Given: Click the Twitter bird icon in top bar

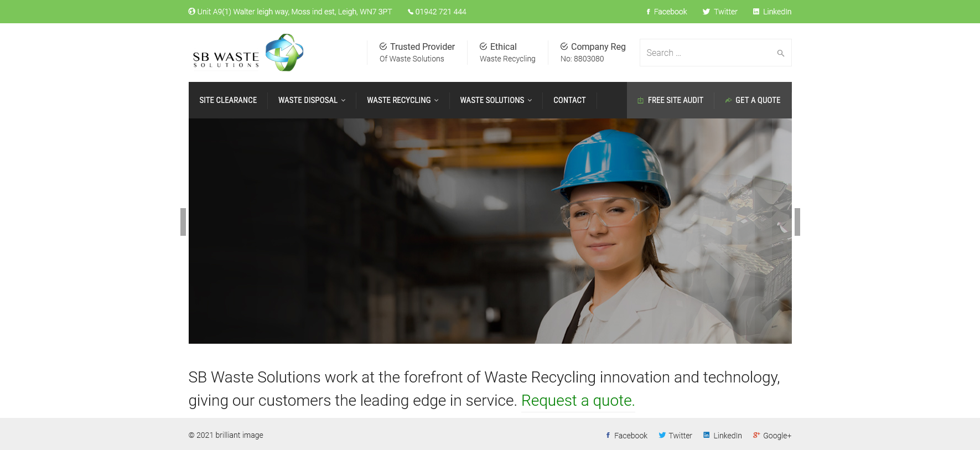Looking at the screenshot, I should point(706,12).
